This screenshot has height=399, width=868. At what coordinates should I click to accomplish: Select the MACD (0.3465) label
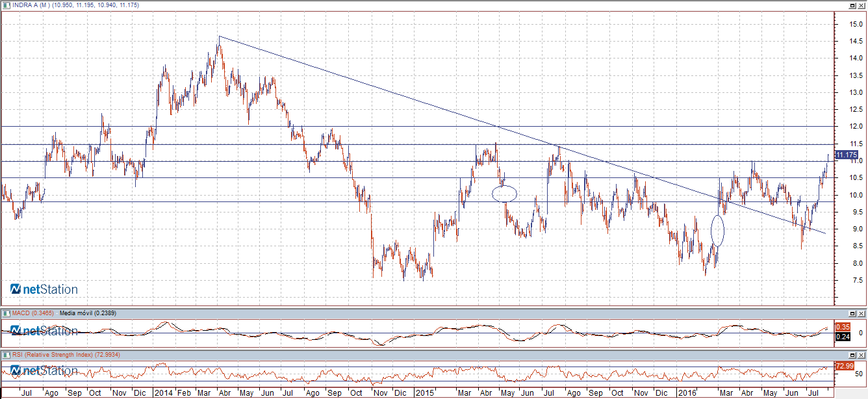pos(33,313)
